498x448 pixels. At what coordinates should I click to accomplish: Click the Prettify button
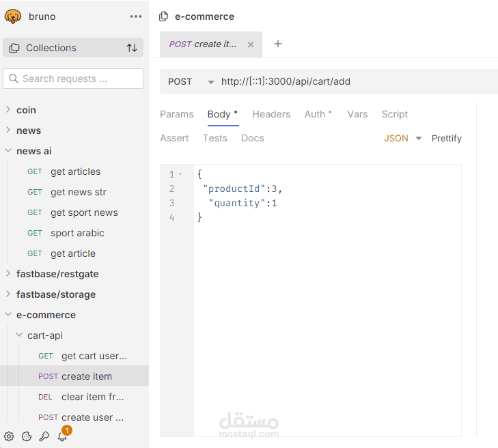pos(446,139)
